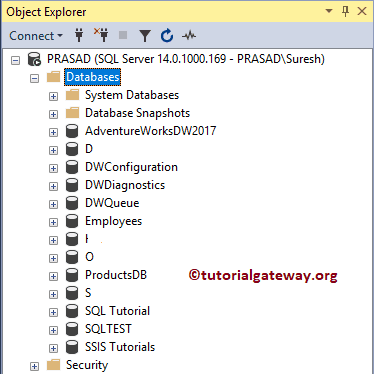
Task: Expand AdventureWorksDW2017 database
Action: 53,132
